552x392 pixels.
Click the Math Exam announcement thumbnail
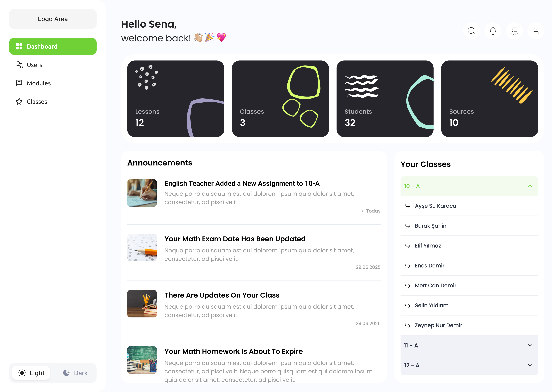pos(142,247)
